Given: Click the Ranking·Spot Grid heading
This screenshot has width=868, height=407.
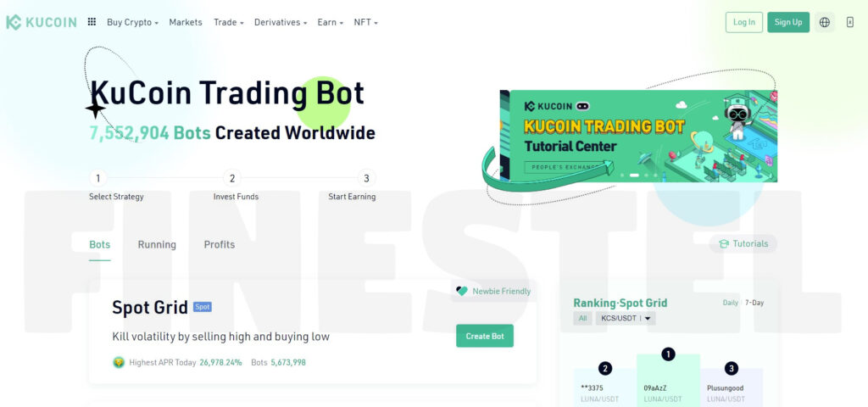Looking at the screenshot, I should click(620, 303).
